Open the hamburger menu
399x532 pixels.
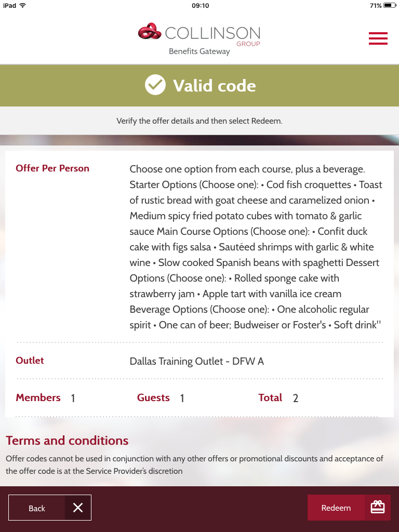click(x=378, y=38)
